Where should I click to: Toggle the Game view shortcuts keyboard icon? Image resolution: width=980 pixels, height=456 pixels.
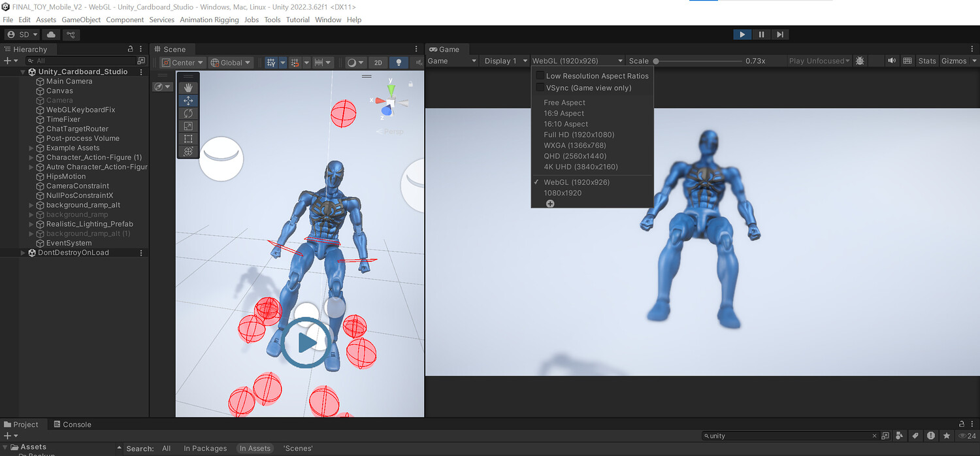(907, 61)
